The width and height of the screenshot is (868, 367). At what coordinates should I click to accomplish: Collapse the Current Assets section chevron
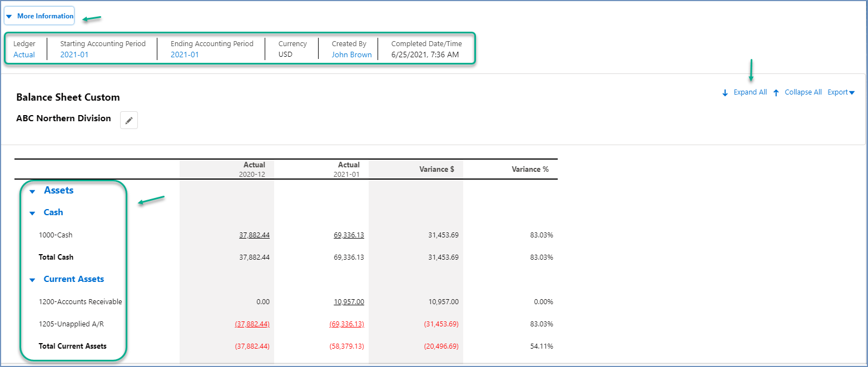point(32,280)
